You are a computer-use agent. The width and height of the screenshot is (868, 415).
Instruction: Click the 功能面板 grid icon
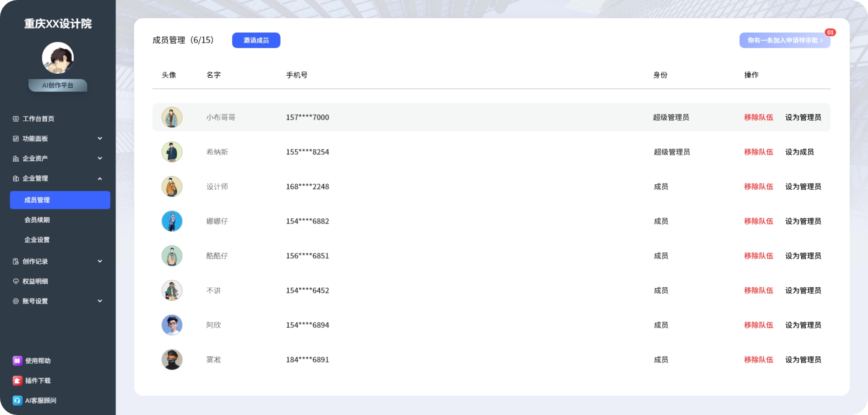(x=16, y=139)
